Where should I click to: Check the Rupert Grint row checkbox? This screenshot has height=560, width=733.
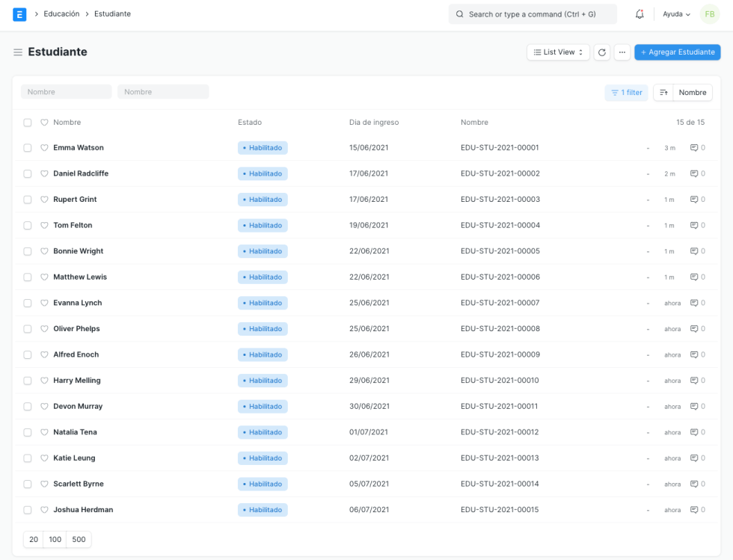coord(28,200)
